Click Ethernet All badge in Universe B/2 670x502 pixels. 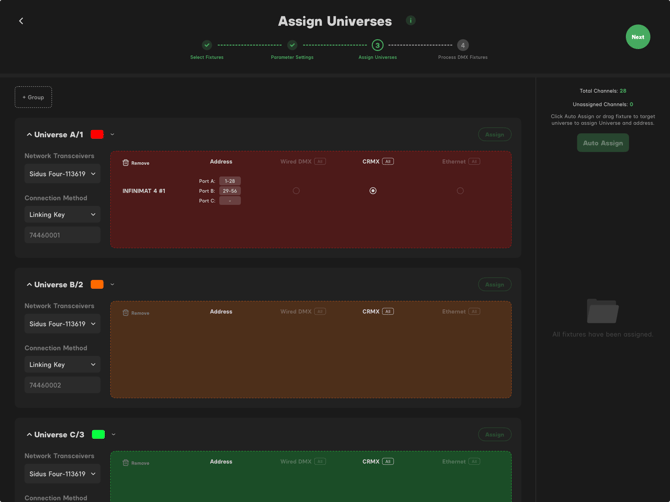pos(474,311)
